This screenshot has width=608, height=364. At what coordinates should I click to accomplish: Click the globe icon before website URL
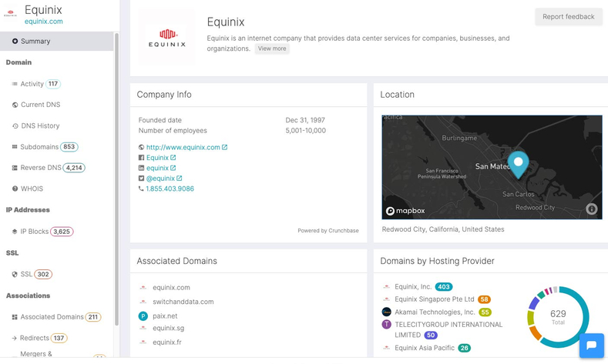(141, 147)
